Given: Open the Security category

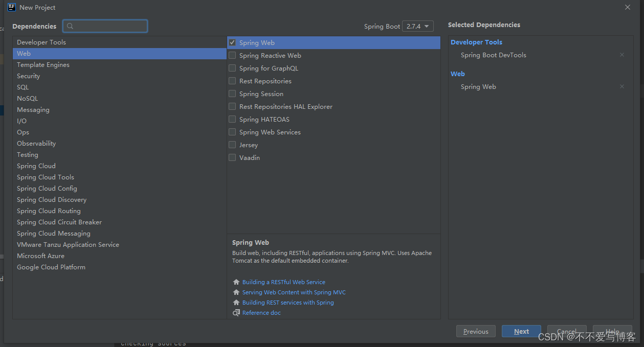Looking at the screenshot, I should click(x=120, y=76).
